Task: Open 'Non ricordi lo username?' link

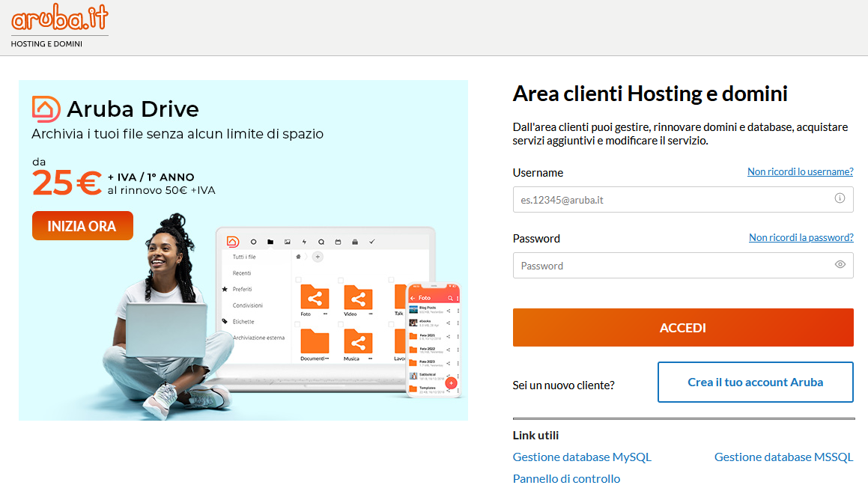Action: [800, 171]
